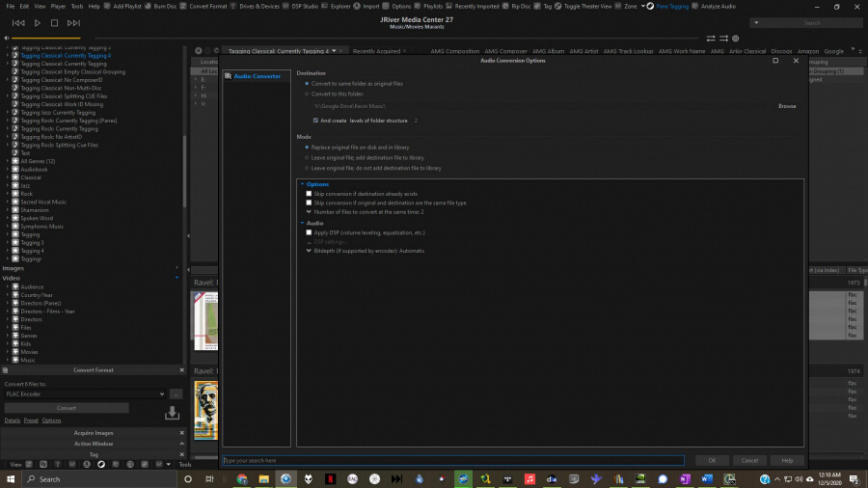Toggle And create levels of folder structure checkbox
868x488 pixels.
[x=315, y=121]
